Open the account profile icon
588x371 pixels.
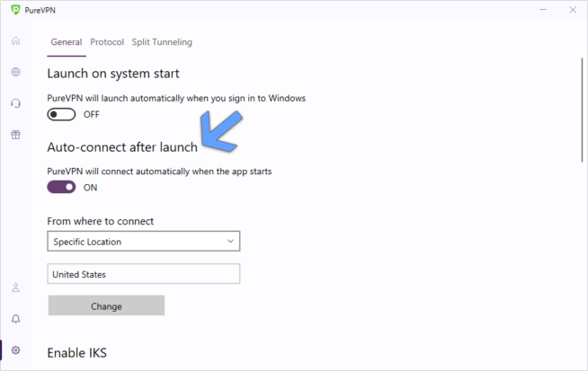click(16, 287)
